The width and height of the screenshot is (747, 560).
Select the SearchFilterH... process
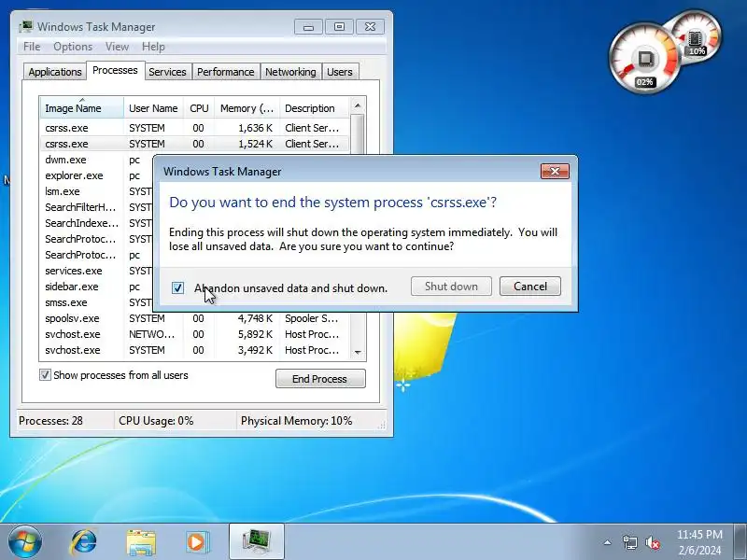pos(97,207)
